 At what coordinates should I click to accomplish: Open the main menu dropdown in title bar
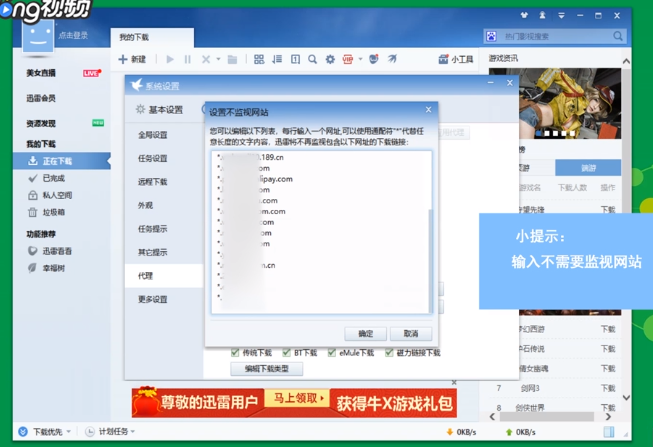[x=561, y=15]
